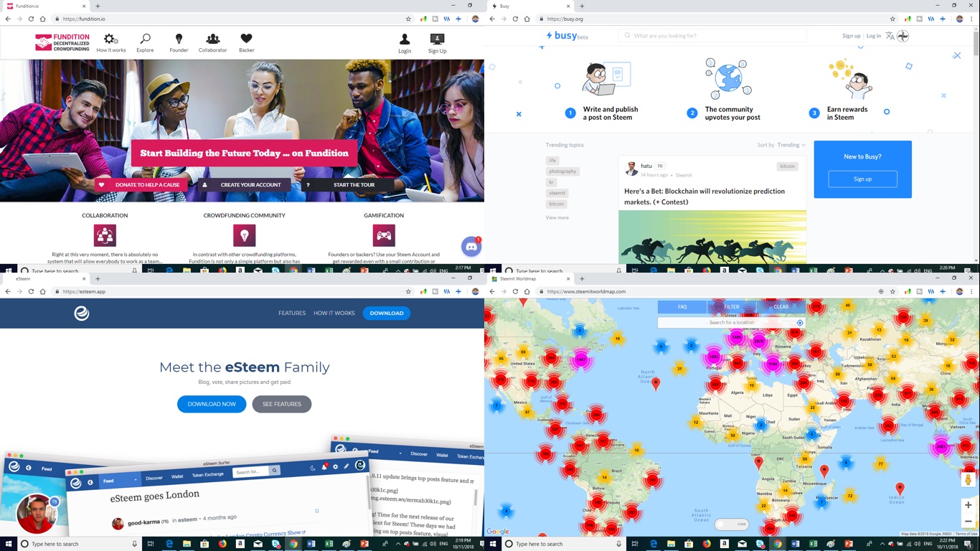This screenshot has width=980, height=551.
Task: Click the red pin in North Atlantic Ocean
Action: [656, 384]
